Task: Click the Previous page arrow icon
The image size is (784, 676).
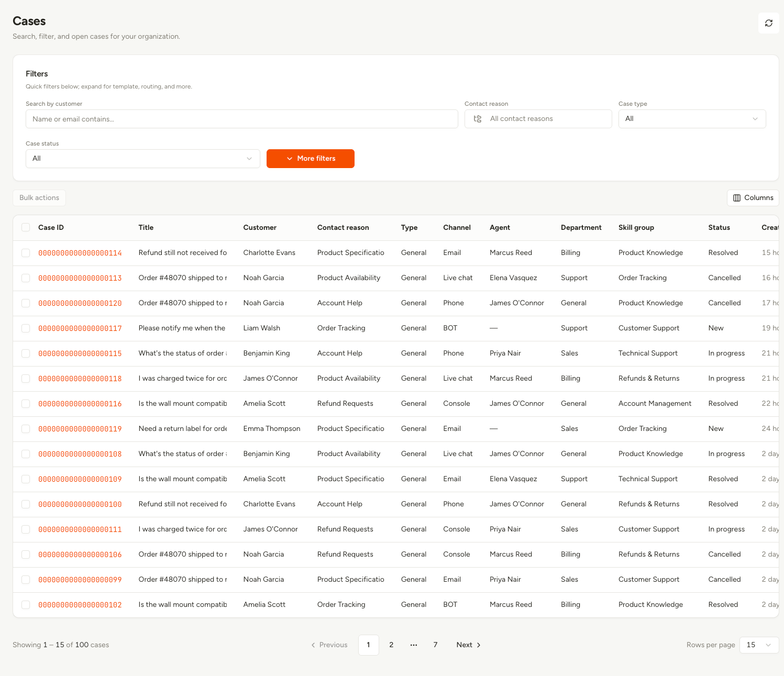Action: [x=313, y=645]
